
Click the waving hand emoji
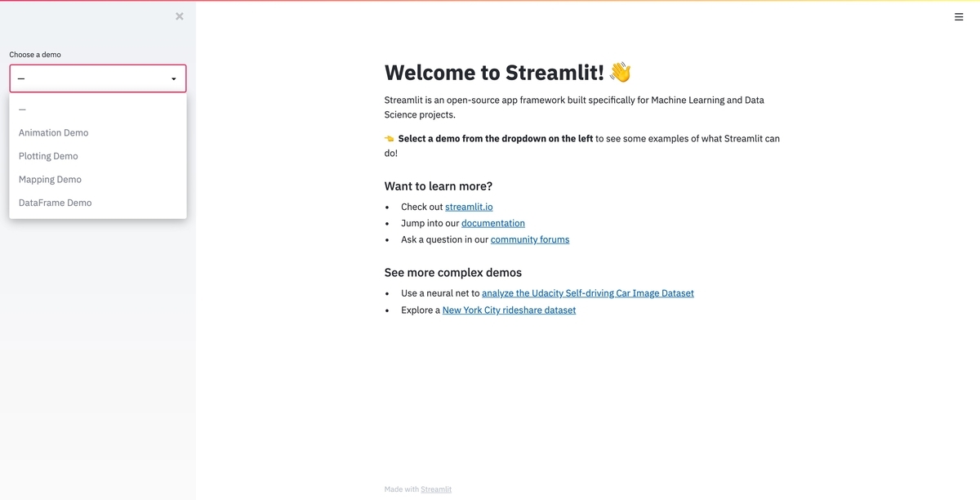pos(621,72)
